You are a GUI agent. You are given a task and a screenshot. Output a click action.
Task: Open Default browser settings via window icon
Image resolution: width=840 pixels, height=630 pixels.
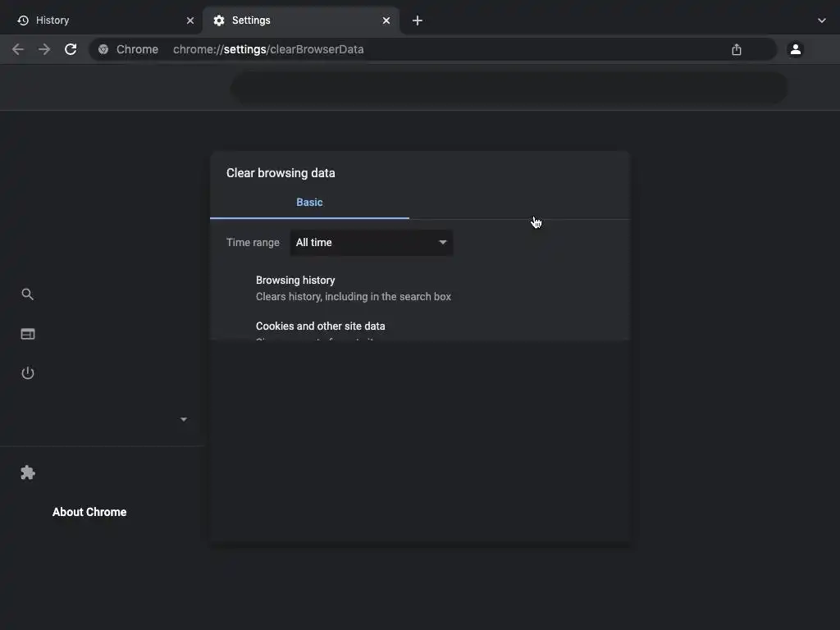tap(28, 334)
